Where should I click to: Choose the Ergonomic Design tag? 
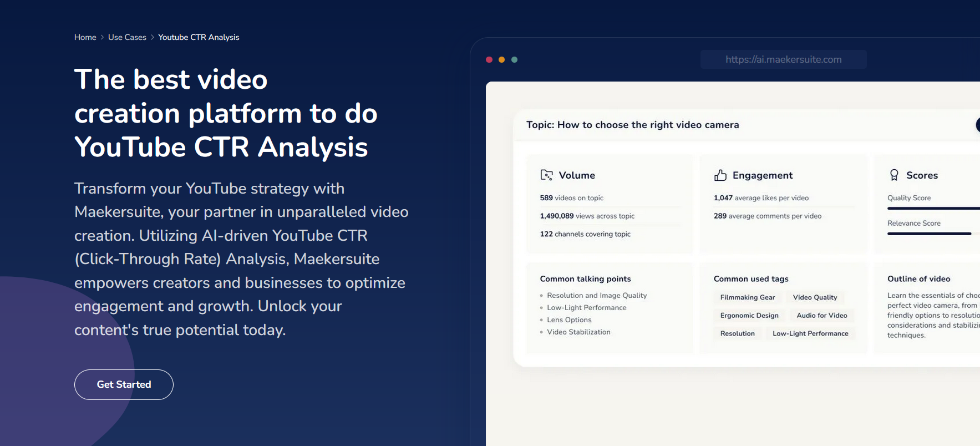(749, 316)
